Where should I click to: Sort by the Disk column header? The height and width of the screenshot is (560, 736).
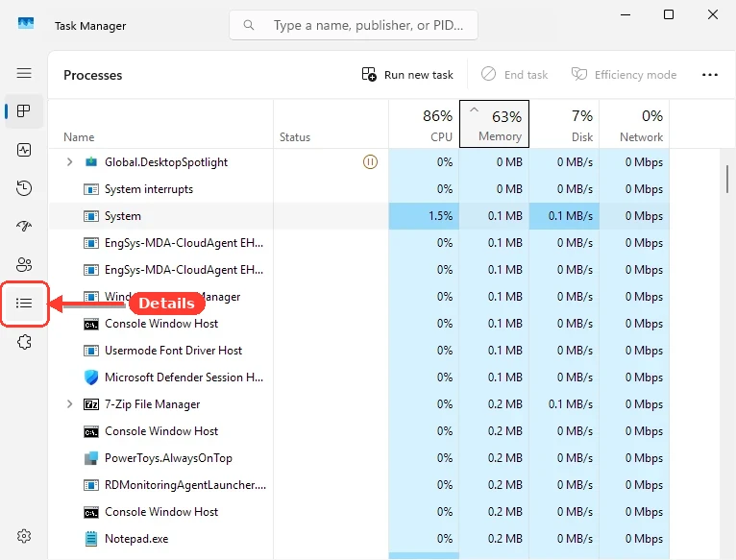[564, 124]
